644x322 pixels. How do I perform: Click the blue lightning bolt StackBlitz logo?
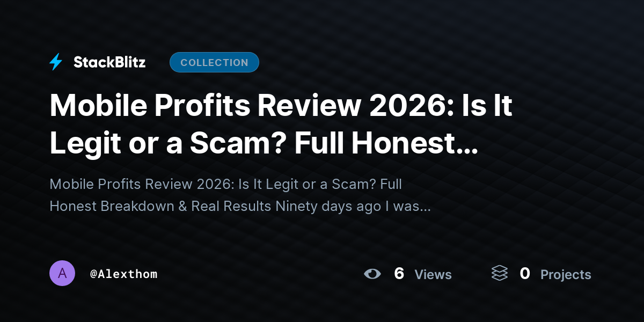click(x=56, y=62)
